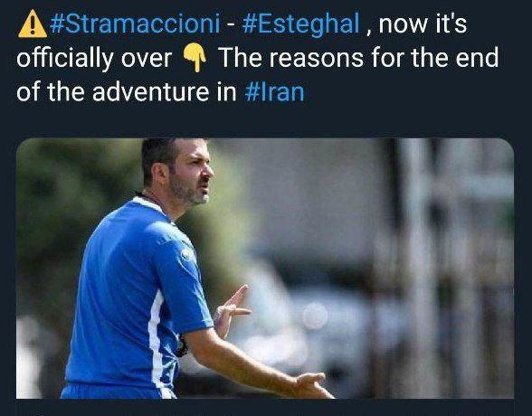
Task: Open the #Esteghal hashtag link
Action: click(300, 25)
